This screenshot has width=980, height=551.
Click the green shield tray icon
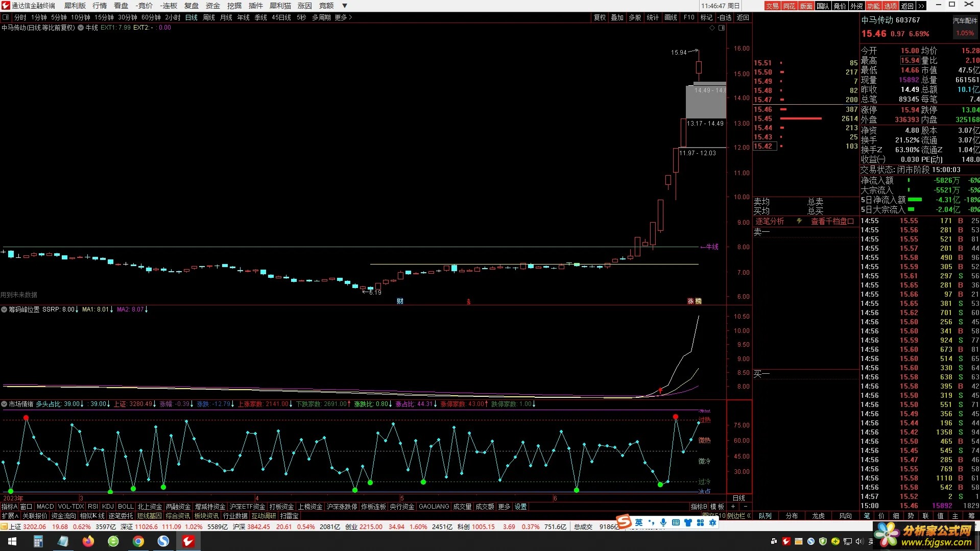coord(823,541)
